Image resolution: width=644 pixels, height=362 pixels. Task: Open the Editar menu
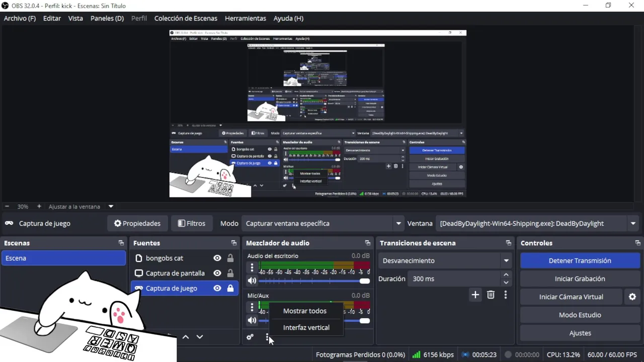pos(52,18)
